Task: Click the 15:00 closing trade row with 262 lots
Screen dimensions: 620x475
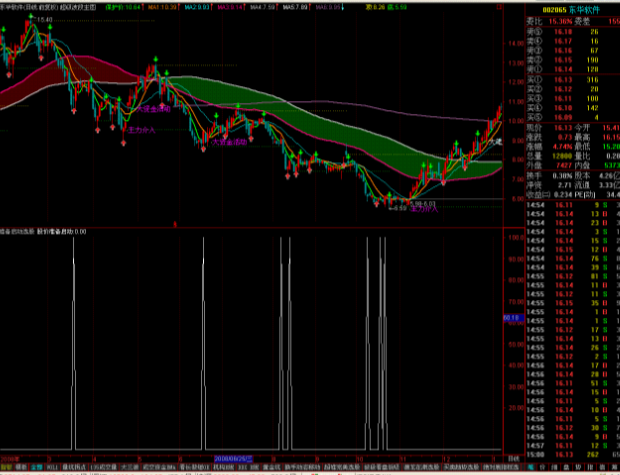Action: pos(573,454)
